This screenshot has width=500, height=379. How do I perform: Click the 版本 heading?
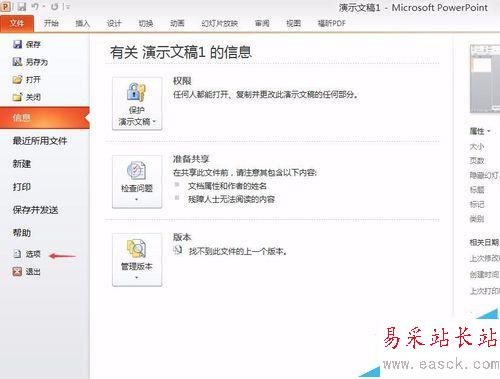[182, 237]
